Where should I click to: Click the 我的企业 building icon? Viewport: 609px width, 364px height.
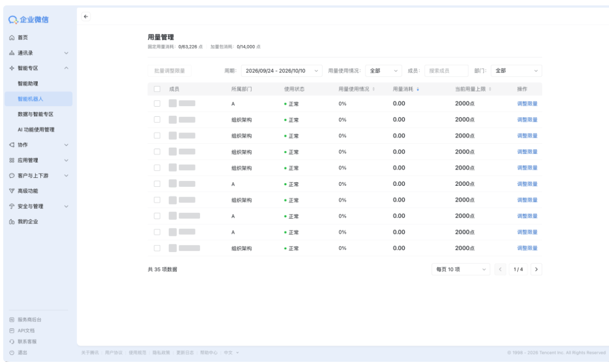(12, 222)
